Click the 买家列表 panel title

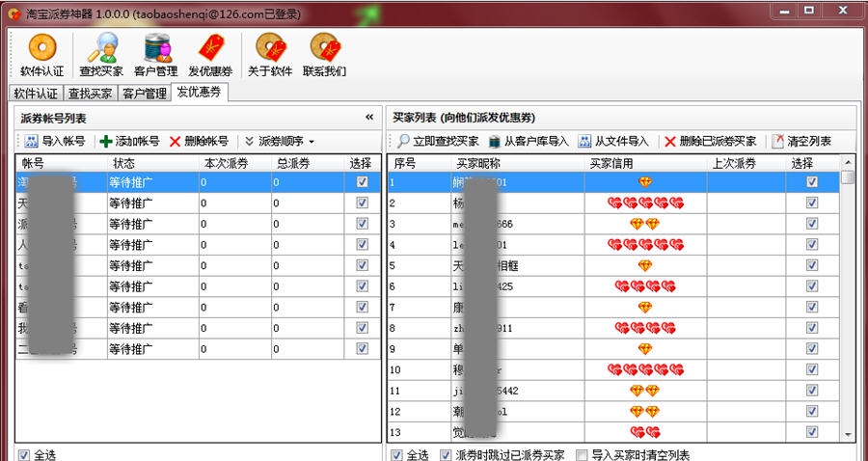(x=464, y=118)
